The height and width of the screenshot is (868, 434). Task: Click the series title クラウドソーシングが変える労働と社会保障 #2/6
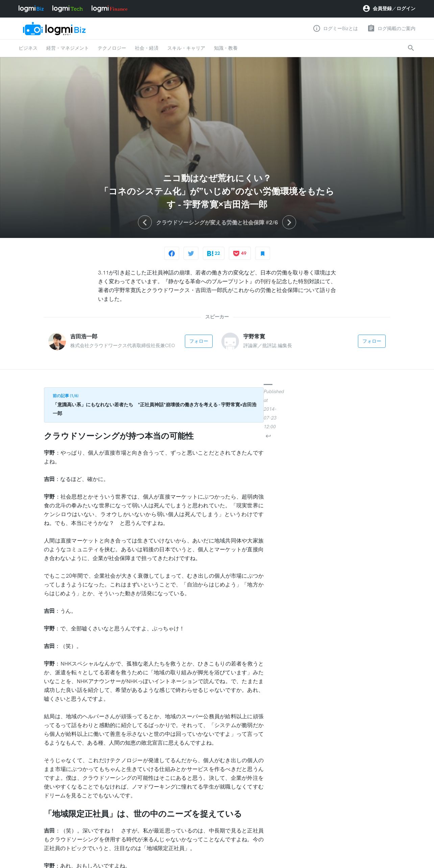click(x=217, y=222)
